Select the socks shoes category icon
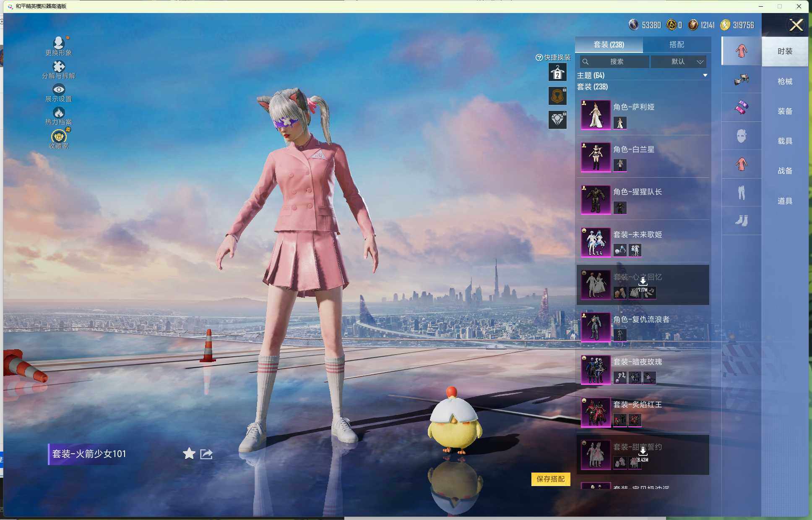Viewport: 812px width, 520px height. pyautogui.click(x=741, y=221)
